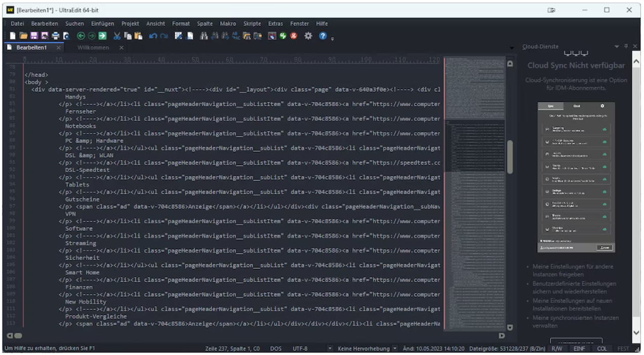Screen dimensions: 644x355
Task: Click the New File icon in toolbar
Action: [x=12, y=36]
